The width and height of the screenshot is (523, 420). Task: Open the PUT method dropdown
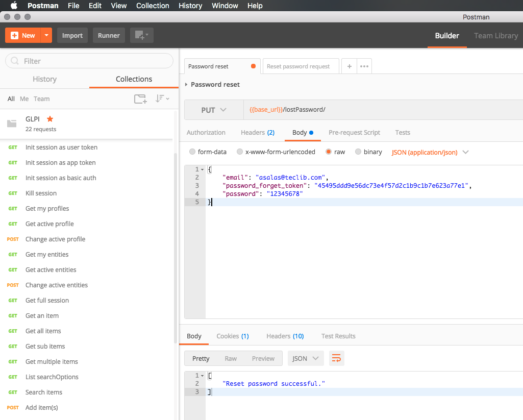pos(214,110)
